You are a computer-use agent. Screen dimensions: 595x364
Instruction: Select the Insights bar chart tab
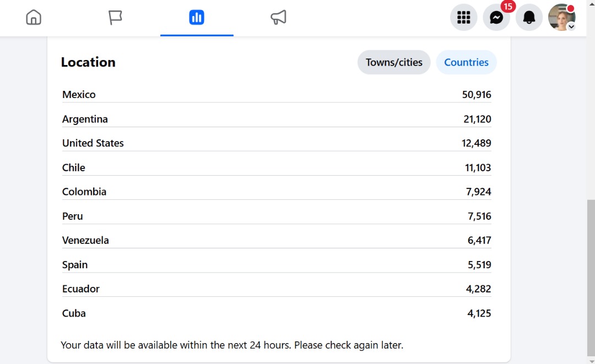197,18
